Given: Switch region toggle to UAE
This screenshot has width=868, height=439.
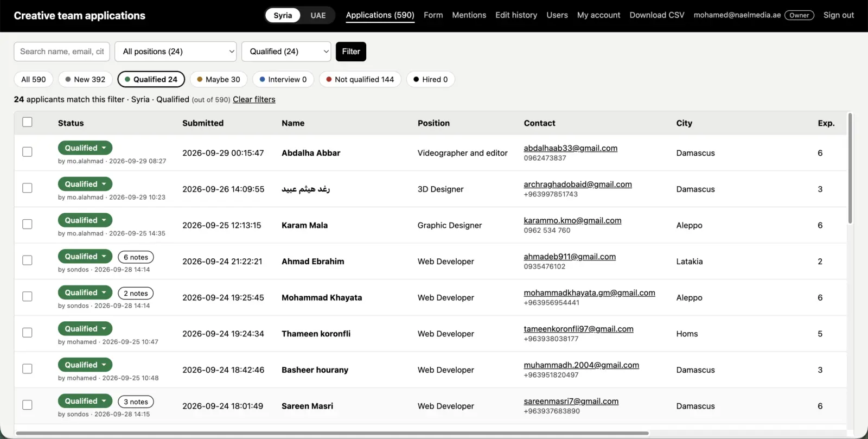Looking at the screenshot, I should (318, 15).
